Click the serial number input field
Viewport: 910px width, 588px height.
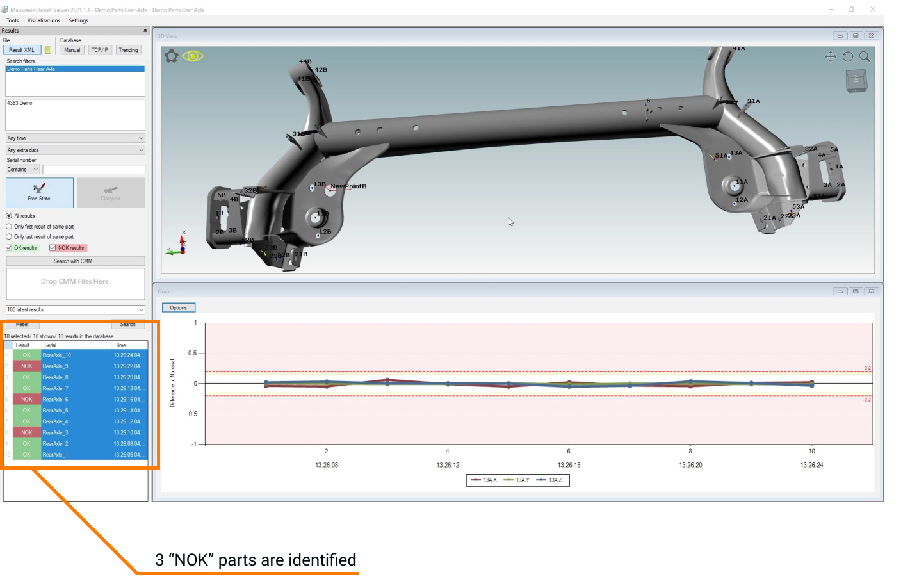click(94, 170)
